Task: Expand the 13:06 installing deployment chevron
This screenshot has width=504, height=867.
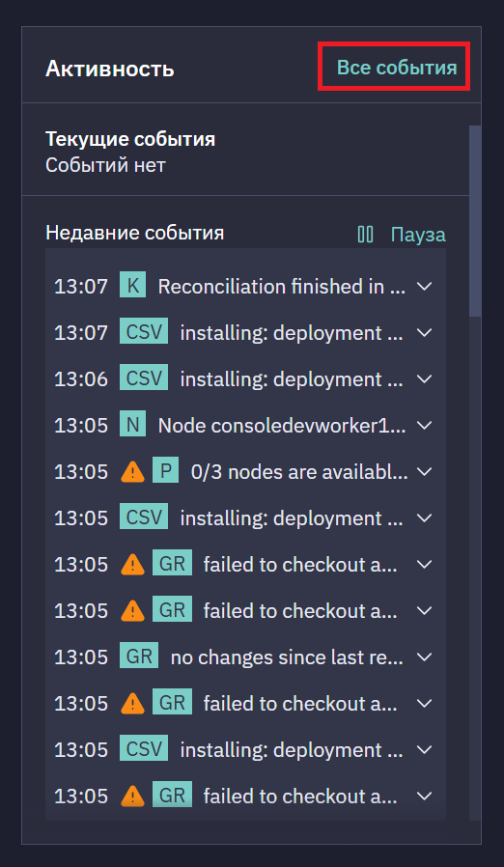Action: (424, 379)
